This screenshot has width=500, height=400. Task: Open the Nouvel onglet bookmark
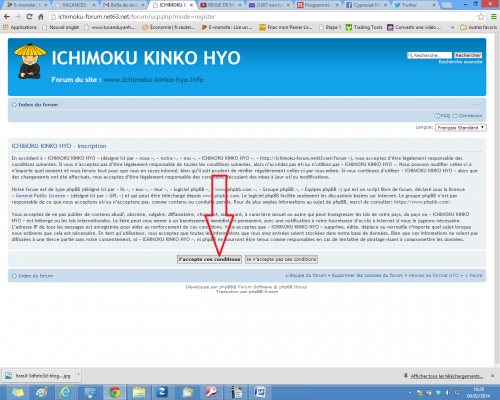(x=61, y=27)
